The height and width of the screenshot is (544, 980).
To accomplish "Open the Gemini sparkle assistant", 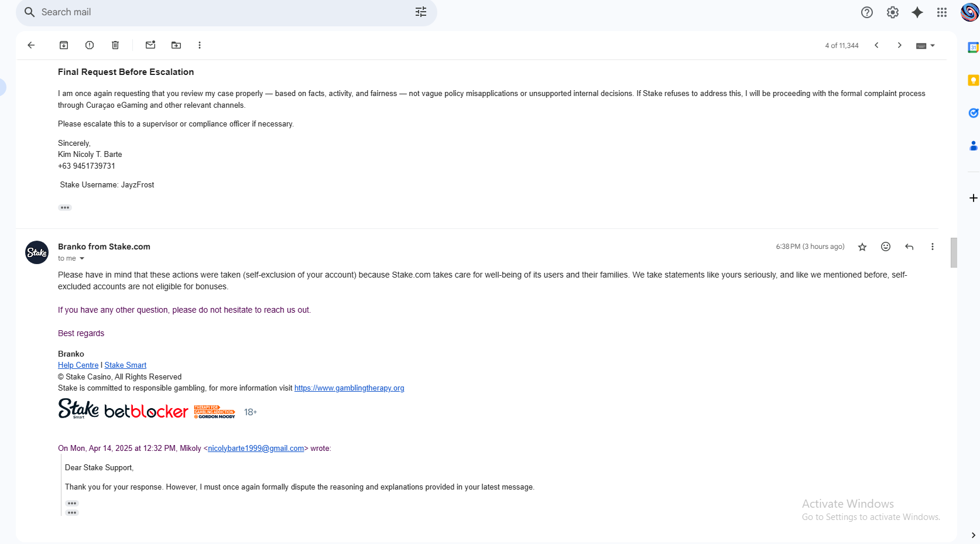I will [917, 12].
